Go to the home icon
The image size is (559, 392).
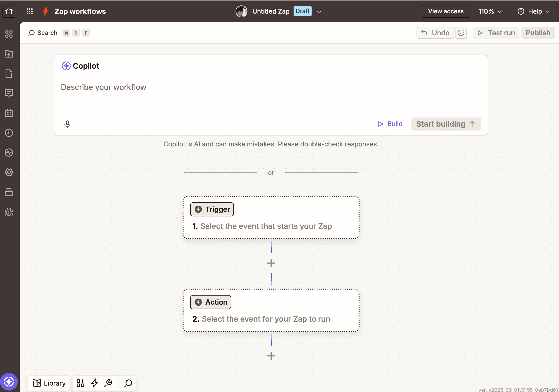click(9, 11)
